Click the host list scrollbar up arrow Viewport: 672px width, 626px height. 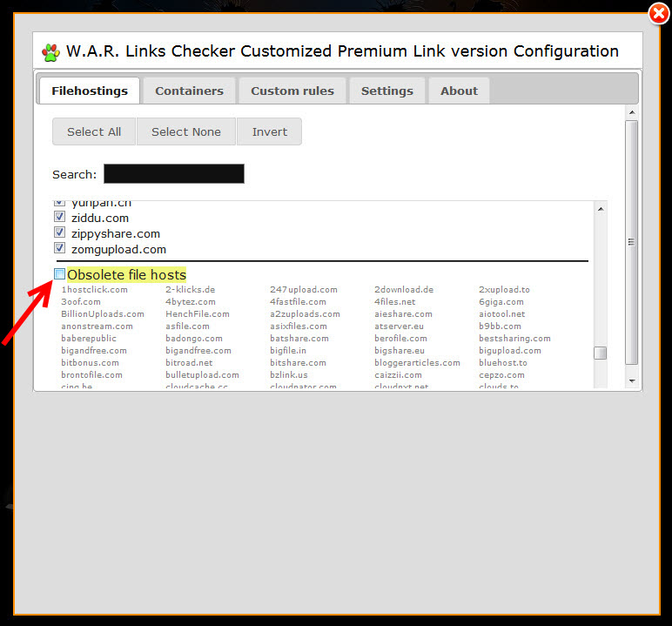pos(601,209)
